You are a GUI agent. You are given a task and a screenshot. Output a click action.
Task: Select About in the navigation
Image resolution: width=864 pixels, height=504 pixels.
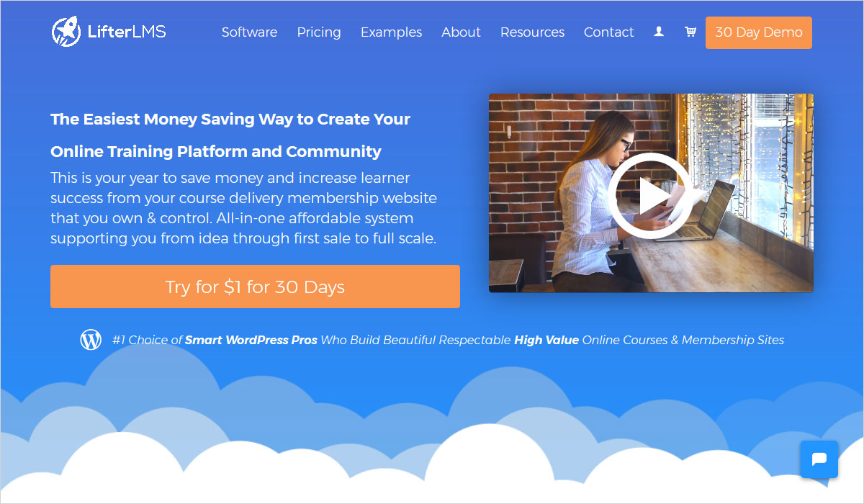coord(461,32)
